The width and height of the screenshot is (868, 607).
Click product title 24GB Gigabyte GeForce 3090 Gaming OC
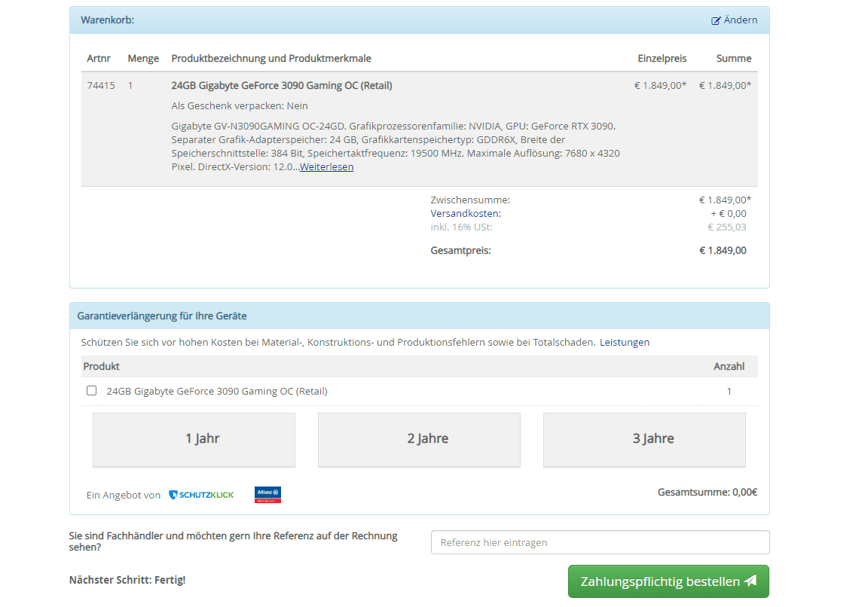(x=282, y=85)
